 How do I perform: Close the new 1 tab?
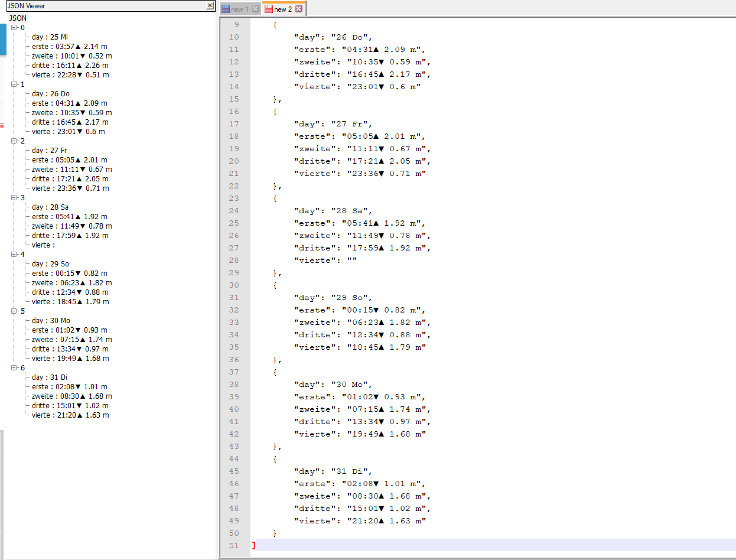click(255, 9)
